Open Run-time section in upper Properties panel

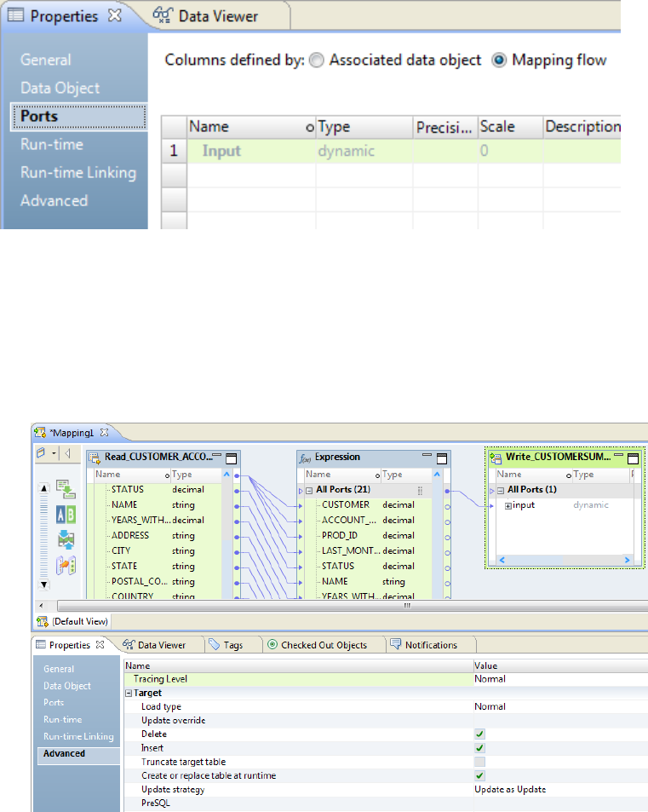(52, 144)
